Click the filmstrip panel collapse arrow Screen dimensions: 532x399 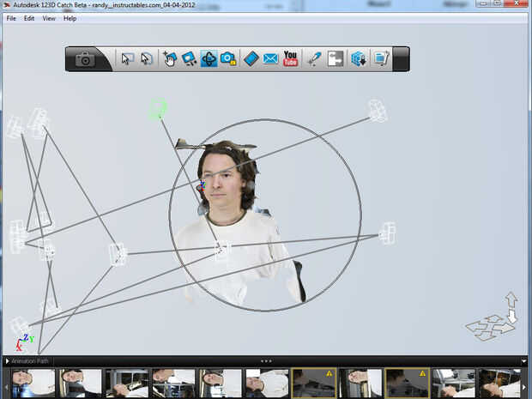pyautogui.click(x=524, y=361)
